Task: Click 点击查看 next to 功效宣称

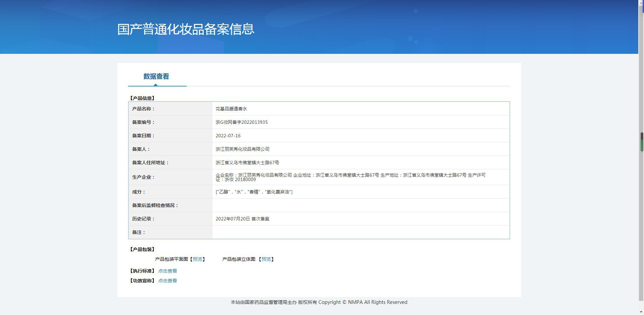Action: (168, 281)
